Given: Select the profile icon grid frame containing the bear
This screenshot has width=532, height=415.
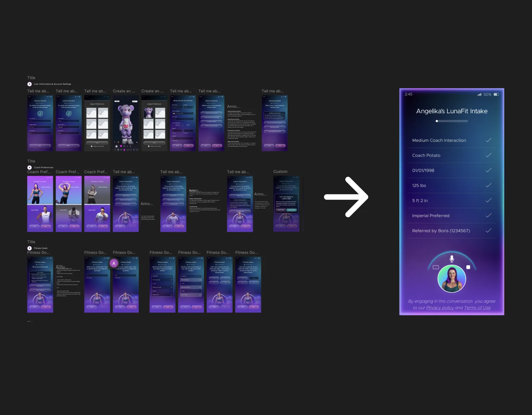Looking at the screenshot, I should 154,123.
